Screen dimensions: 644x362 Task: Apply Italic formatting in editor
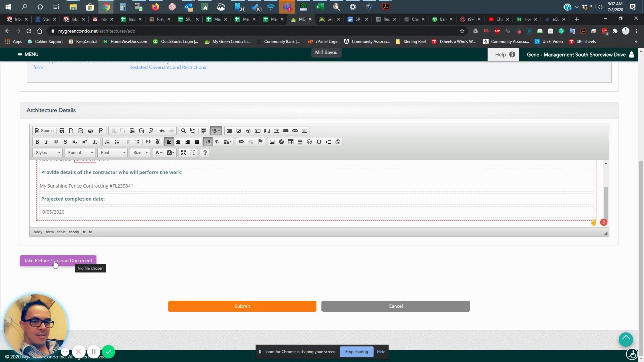[x=46, y=142]
